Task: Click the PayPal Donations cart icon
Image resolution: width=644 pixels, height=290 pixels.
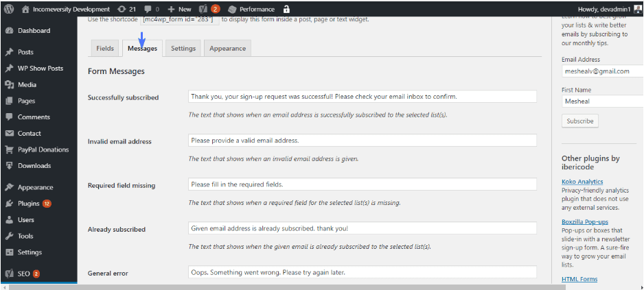Action: coord(10,149)
